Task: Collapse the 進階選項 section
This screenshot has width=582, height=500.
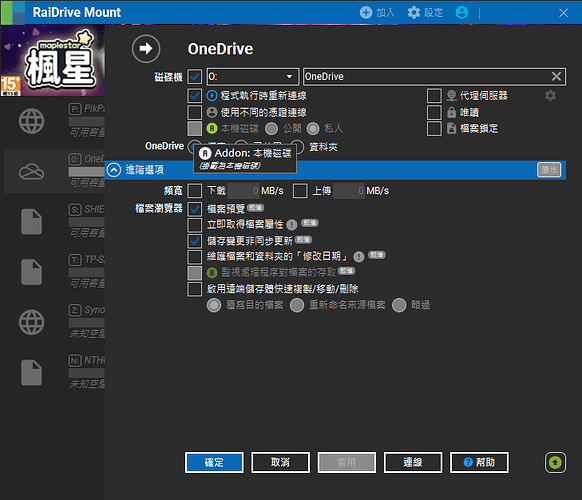Action: pos(114,170)
